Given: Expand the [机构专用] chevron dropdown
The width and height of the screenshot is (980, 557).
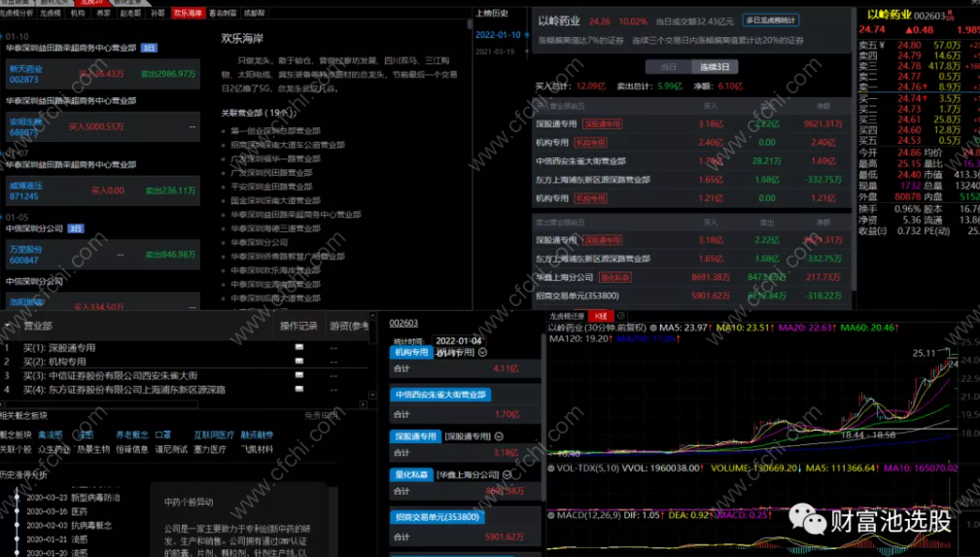Looking at the screenshot, I should tap(482, 353).
